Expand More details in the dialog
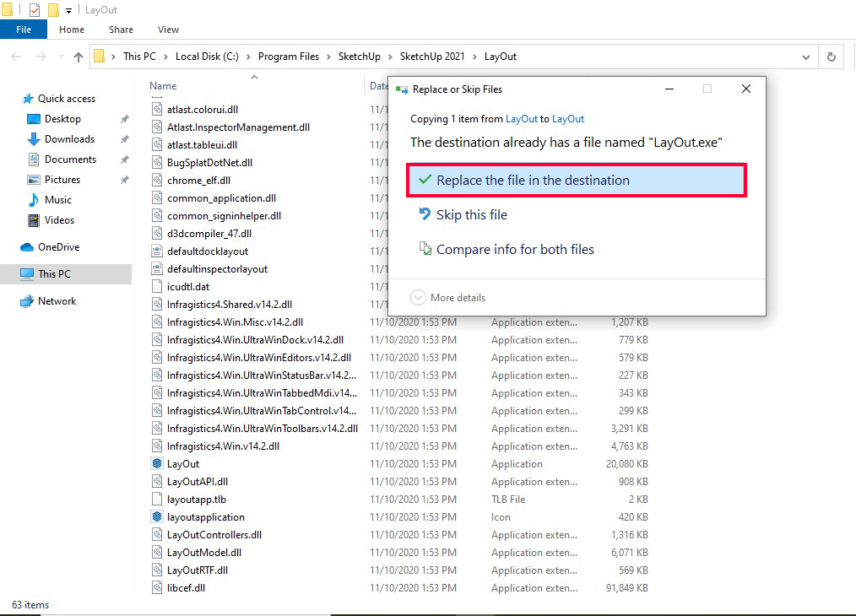 (x=448, y=298)
